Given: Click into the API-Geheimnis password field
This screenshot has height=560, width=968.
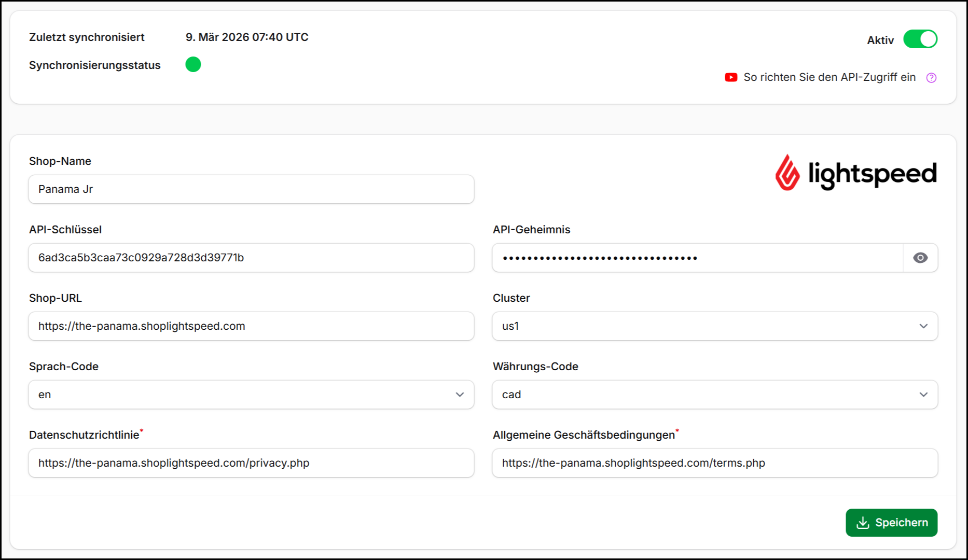Looking at the screenshot, I should pyautogui.click(x=697, y=258).
